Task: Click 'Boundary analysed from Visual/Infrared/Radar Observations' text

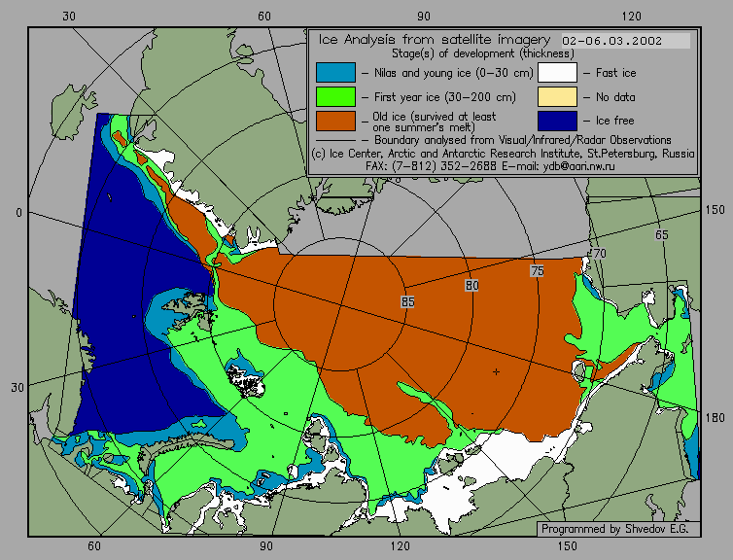Action: 523,140
